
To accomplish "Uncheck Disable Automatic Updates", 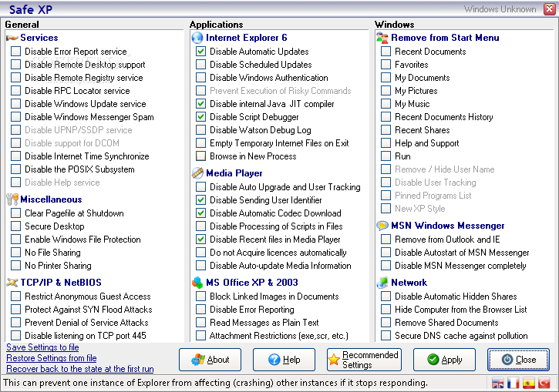I will [200, 52].
